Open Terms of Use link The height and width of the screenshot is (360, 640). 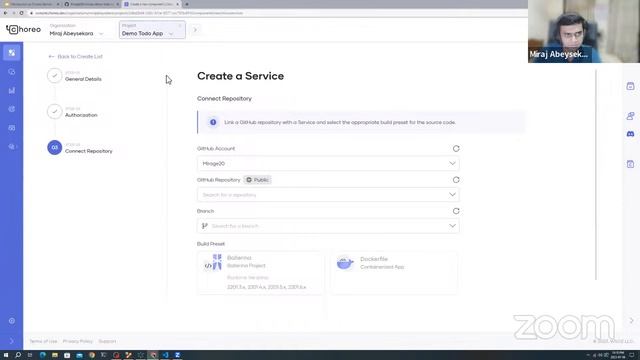[x=43, y=341]
